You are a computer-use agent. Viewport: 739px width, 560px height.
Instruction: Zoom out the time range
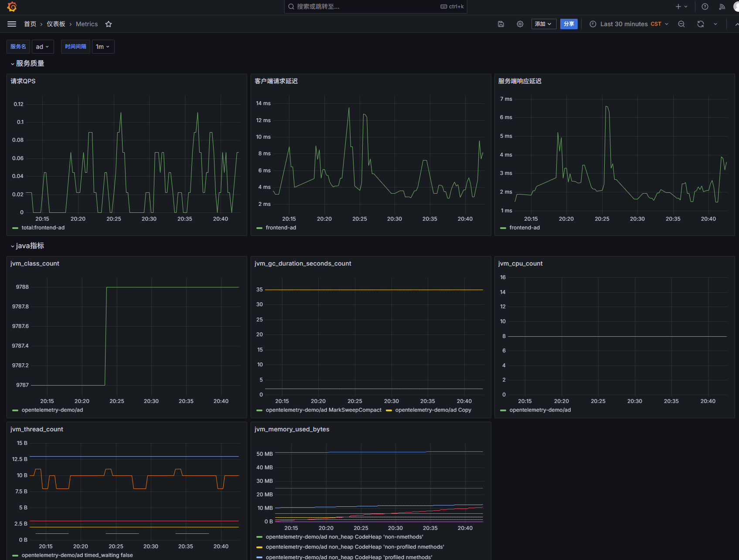click(681, 24)
